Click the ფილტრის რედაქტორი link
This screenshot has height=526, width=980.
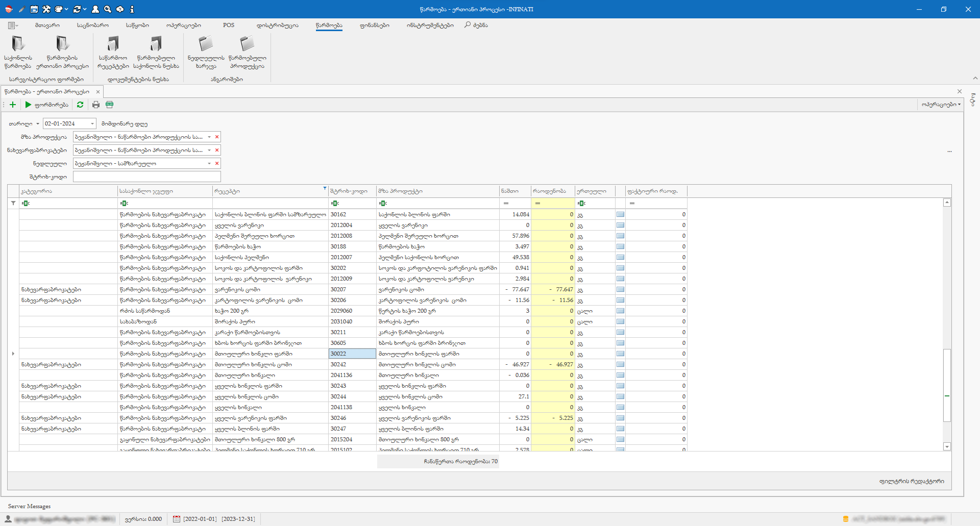[x=911, y=481]
